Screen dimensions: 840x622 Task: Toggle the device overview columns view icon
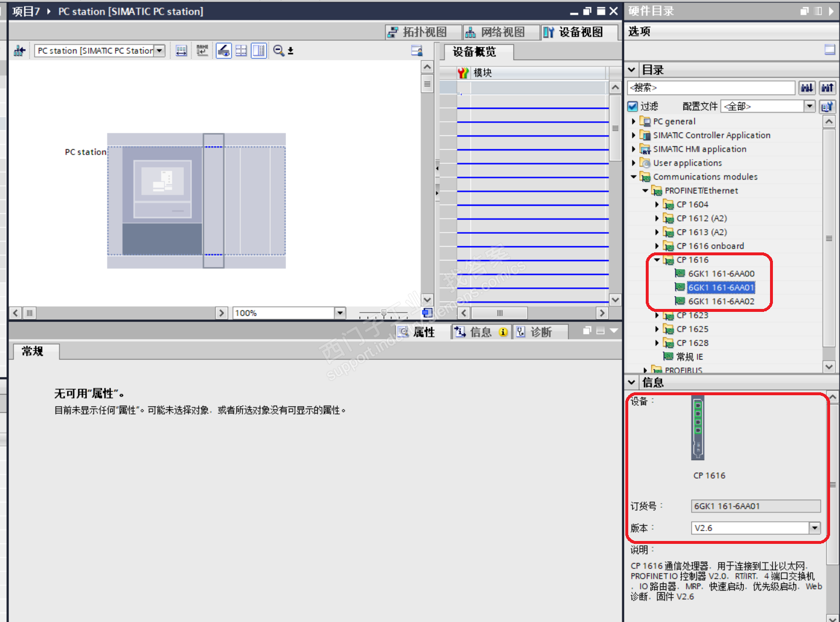(x=258, y=51)
